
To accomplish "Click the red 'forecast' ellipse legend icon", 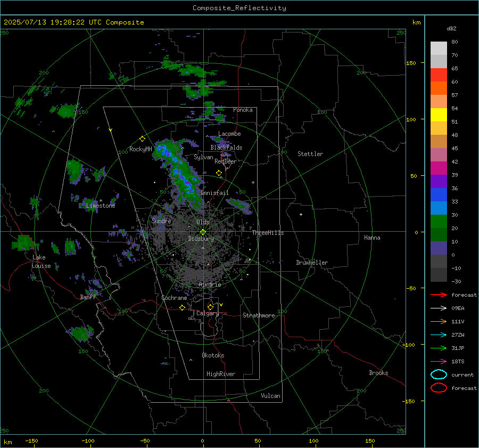I will point(439,388).
